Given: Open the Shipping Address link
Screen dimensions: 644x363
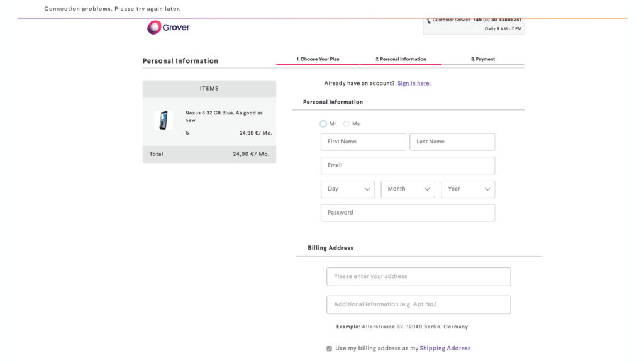Looking at the screenshot, I should click(x=445, y=349).
